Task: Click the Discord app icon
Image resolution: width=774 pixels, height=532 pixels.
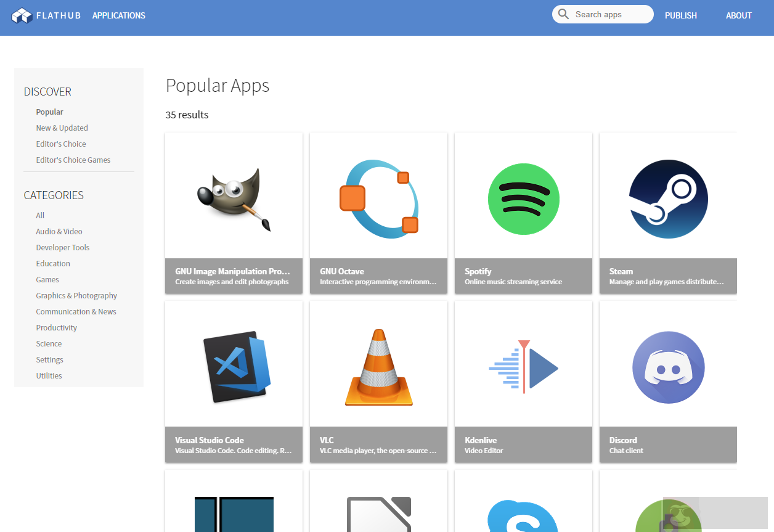Action: tap(668, 367)
